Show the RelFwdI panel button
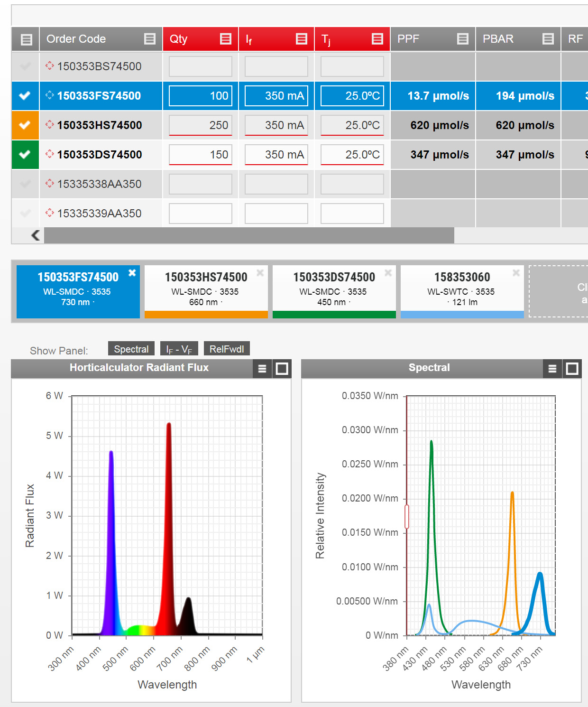 [x=227, y=349]
